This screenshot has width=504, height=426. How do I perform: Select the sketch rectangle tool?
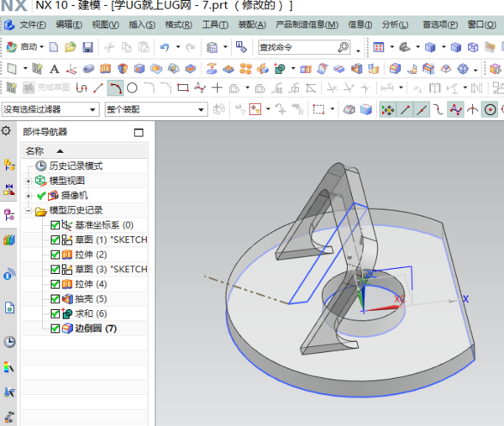(x=183, y=87)
